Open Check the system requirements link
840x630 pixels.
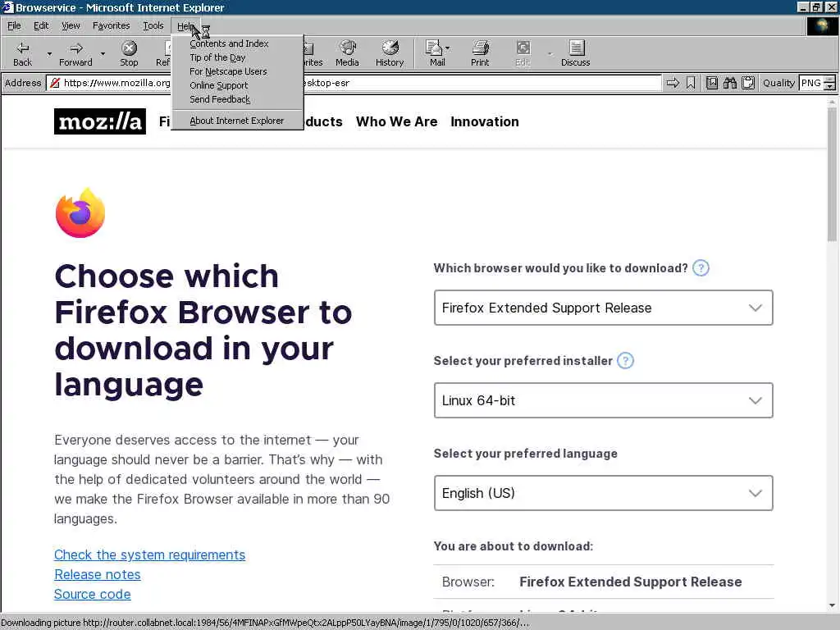tap(149, 555)
